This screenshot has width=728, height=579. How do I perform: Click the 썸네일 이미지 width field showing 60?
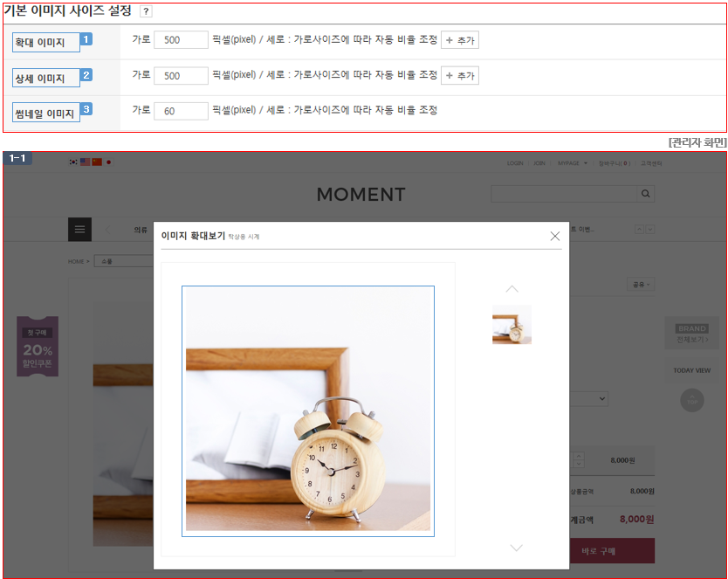point(181,111)
